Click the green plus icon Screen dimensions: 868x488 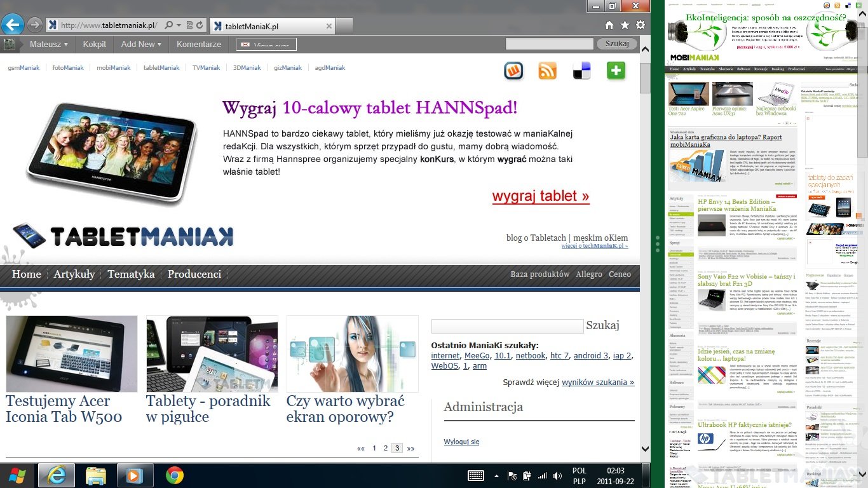pos(616,71)
